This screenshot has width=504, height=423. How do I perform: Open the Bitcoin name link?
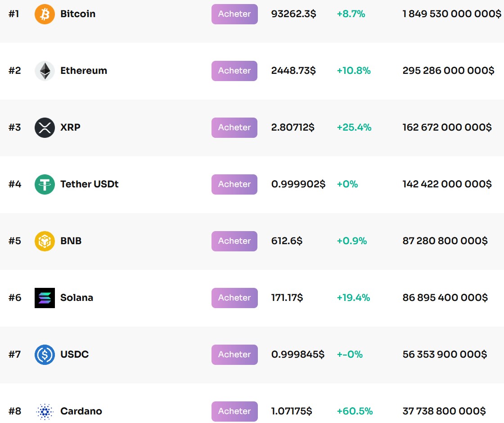click(77, 14)
